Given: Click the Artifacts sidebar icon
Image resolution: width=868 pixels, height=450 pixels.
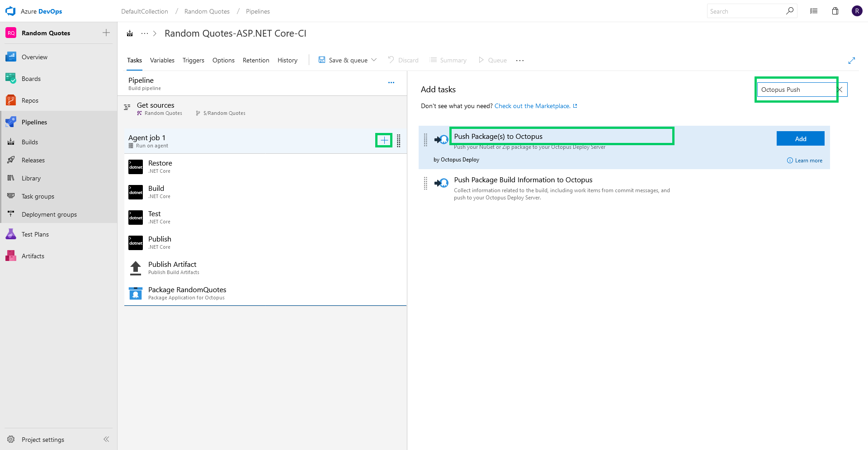Looking at the screenshot, I should coord(11,256).
